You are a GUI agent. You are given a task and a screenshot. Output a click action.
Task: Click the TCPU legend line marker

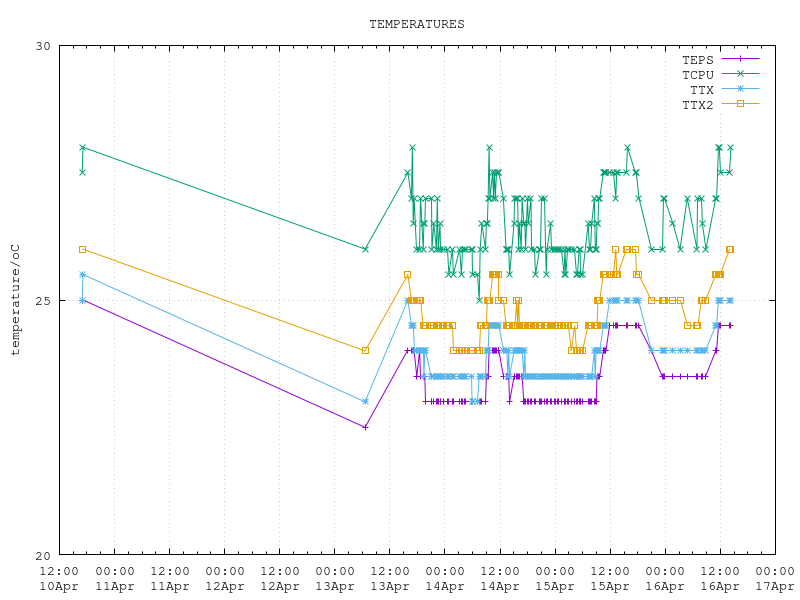pos(740,74)
